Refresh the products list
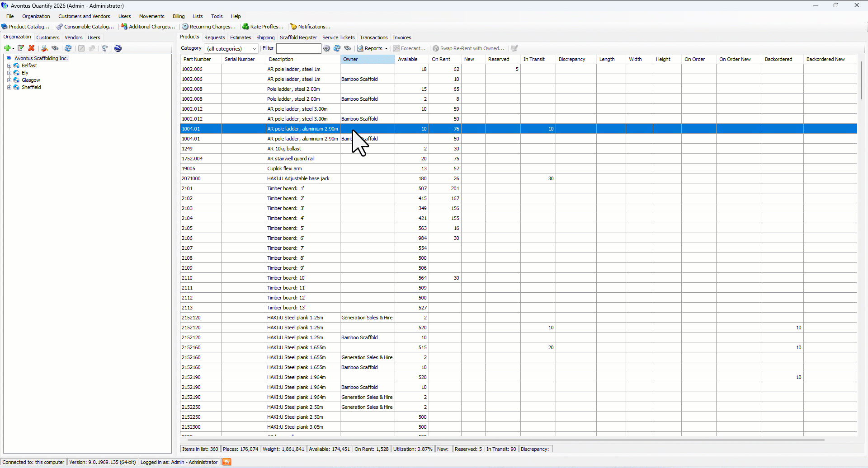The image size is (868, 468). [337, 48]
